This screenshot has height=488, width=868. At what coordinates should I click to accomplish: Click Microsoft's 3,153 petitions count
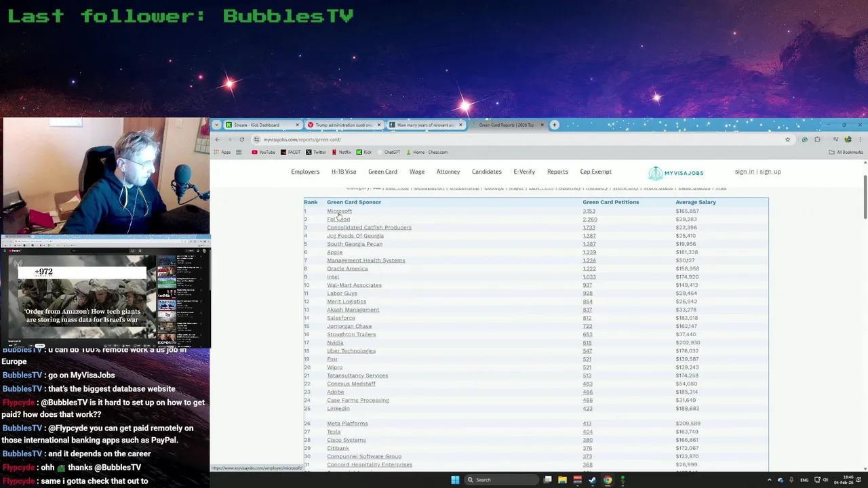click(x=589, y=211)
